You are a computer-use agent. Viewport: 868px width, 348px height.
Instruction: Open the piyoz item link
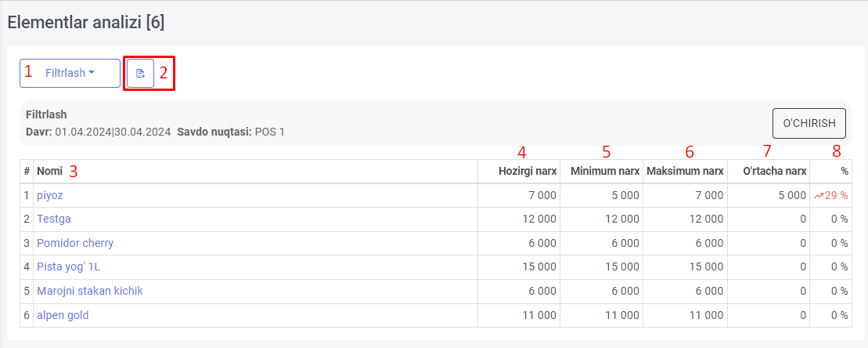point(49,195)
